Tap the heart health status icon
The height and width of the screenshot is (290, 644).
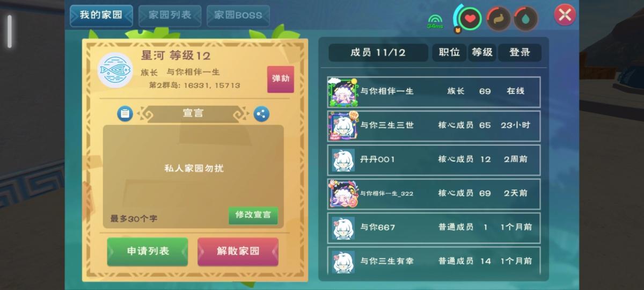pyautogui.click(x=470, y=19)
